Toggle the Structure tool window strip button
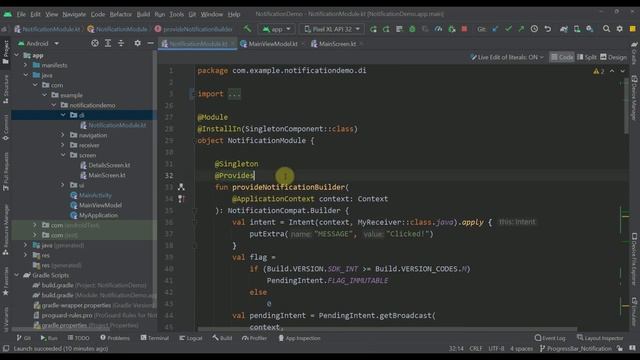The width and height of the screenshot is (640, 360). pyautogui.click(x=5, y=89)
